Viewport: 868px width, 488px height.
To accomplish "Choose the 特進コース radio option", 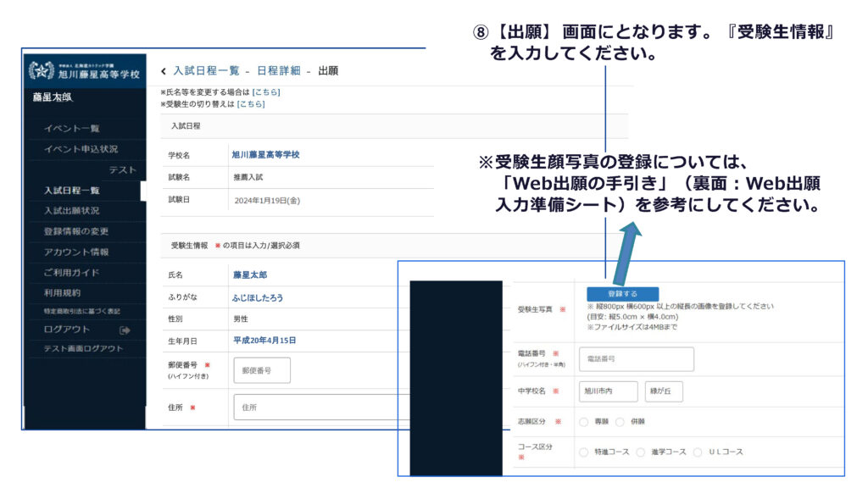I will [583, 452].
